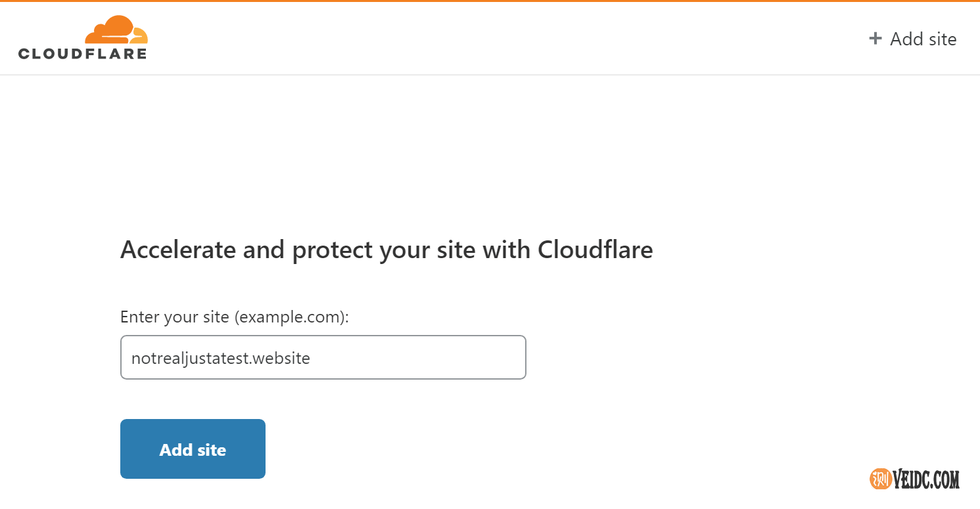Click the VEIDC.COM text link
Viewport: 980px width, 509px height.
[x=927, y=479]
